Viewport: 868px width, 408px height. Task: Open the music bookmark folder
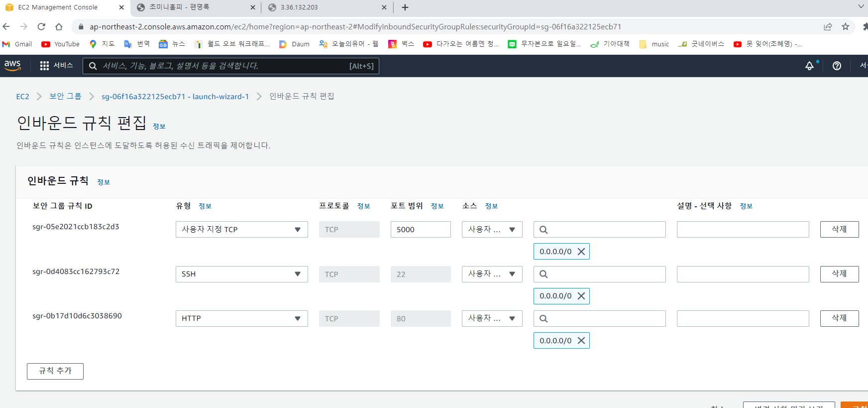(654, 44)
